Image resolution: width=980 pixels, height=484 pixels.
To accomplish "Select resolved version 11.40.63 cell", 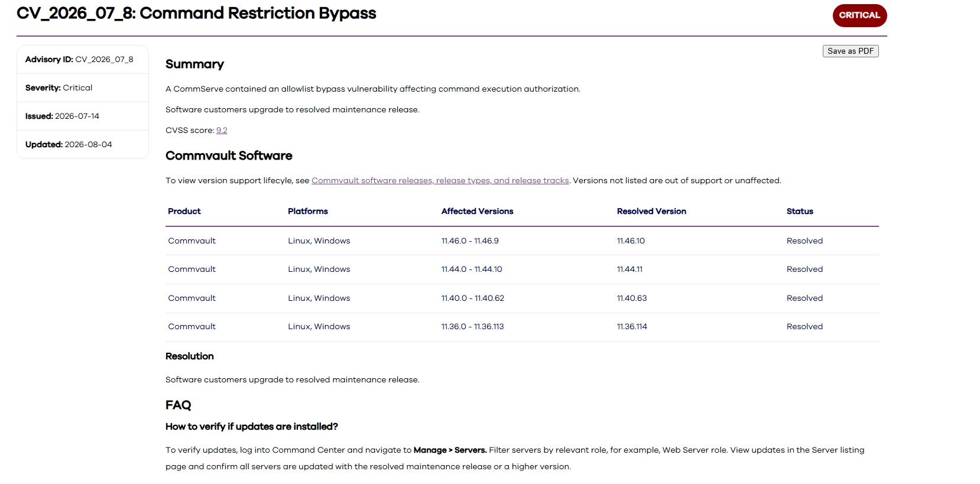I will click(632, 298).
